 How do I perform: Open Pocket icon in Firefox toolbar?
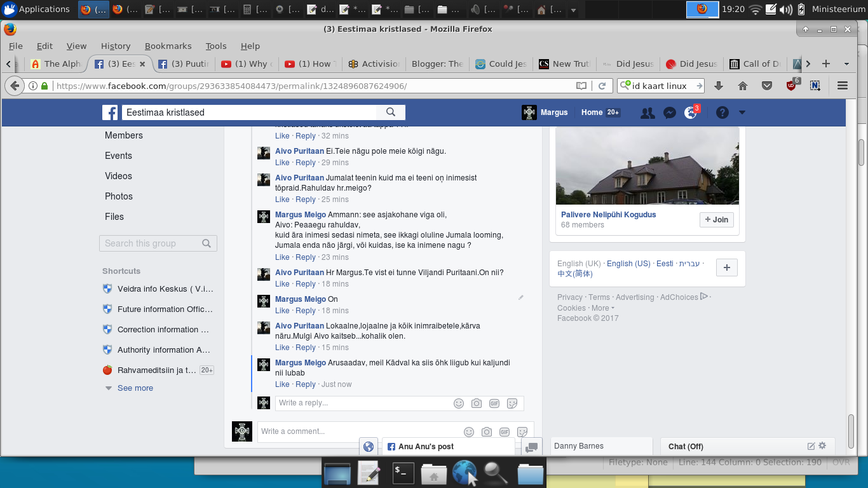[767, 86]
